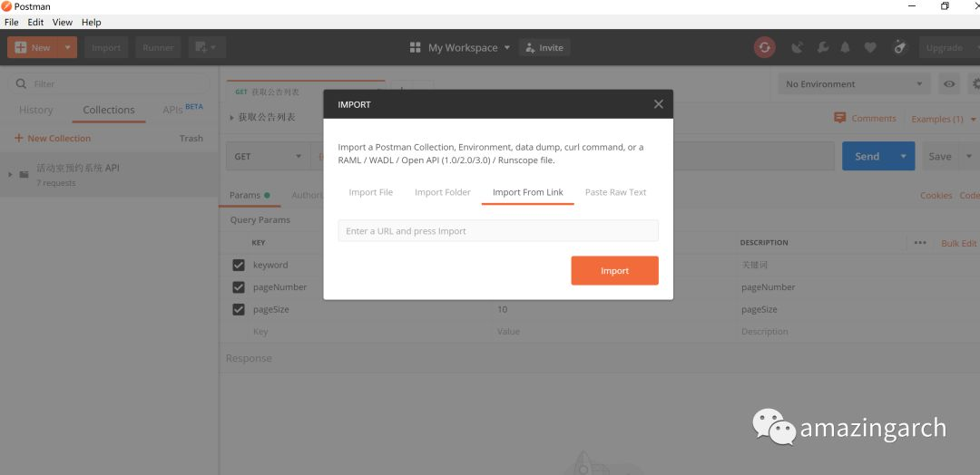Click the Invite button
This screenshot has height=475, width=980.
(544, 47)
